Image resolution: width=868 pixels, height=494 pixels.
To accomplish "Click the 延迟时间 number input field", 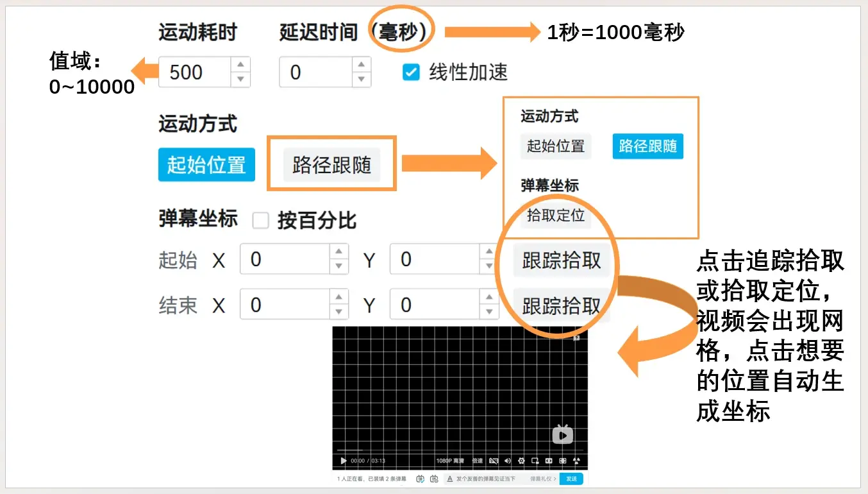I will (315, 72).
